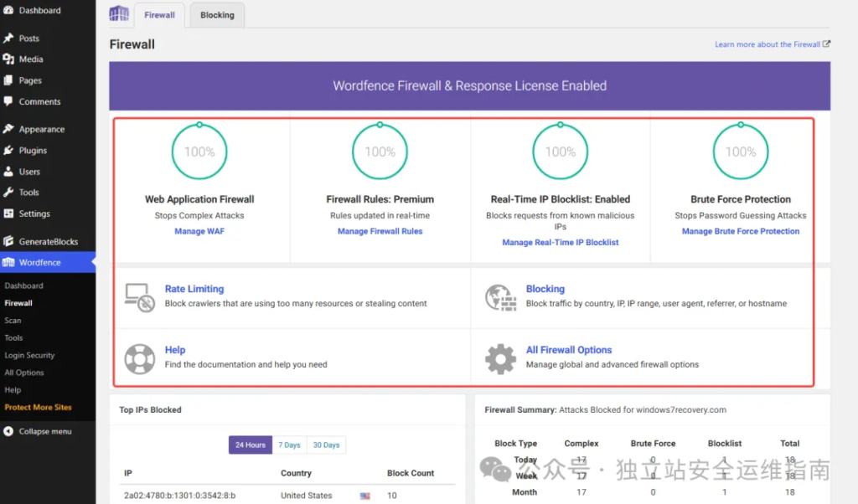
Task: Open Wordfence Scan submenu item
Action: 13,321
